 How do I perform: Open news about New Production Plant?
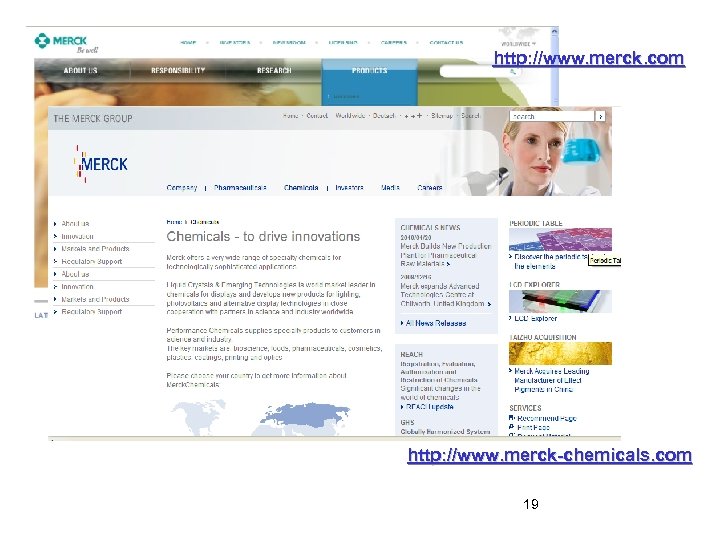pyautogui.click(x=445, y=255)
